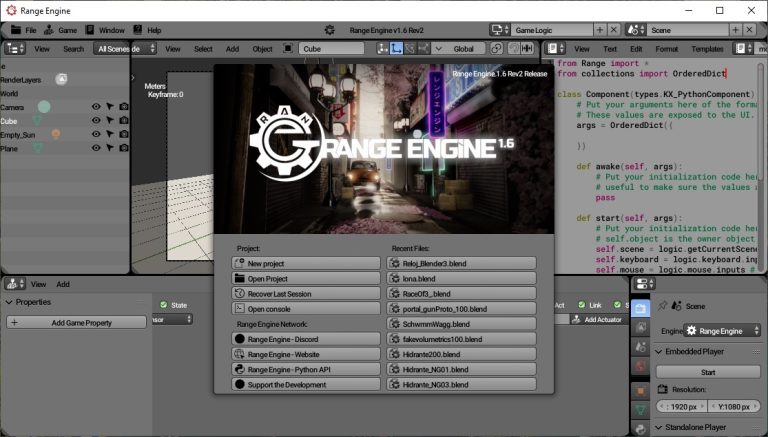Image resolution: width=768 pixels, height=437 pixels.
Task: Open the Render properties tab icon
Action: [x=641, y=307]
